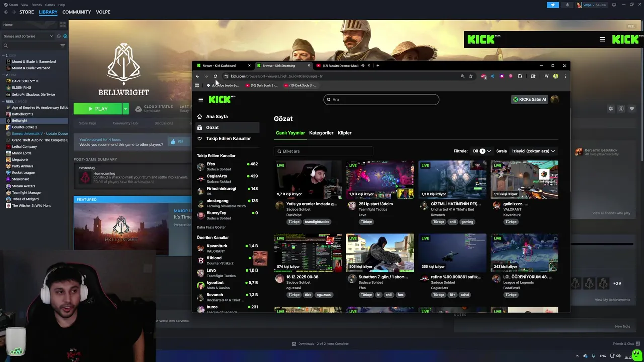Viewport: 644px width, 362px height.
Task: Open the Chrome extensions puzzle icon
Action: coord(520,76)
